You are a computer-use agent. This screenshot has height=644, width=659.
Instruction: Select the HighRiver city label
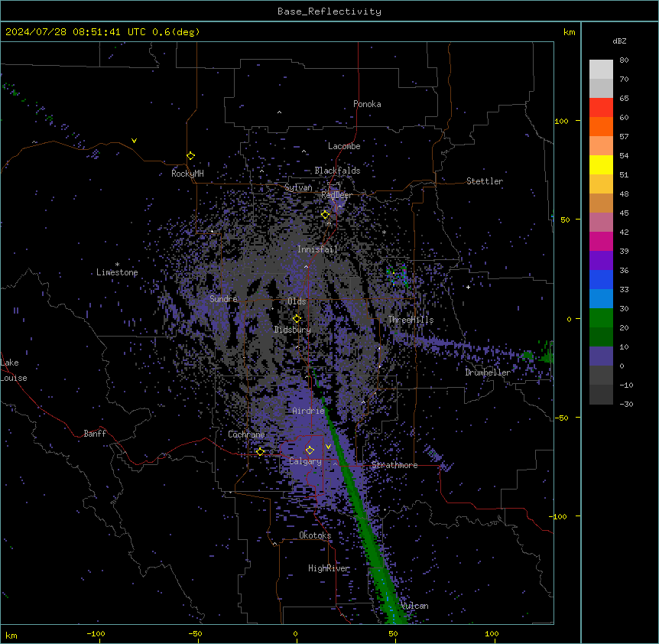point(329,568)
